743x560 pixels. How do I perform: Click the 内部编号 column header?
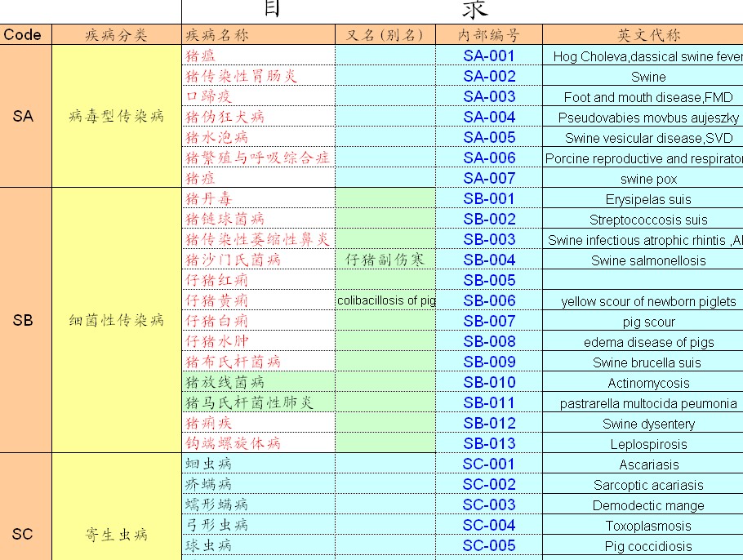(x=488, y=35)
